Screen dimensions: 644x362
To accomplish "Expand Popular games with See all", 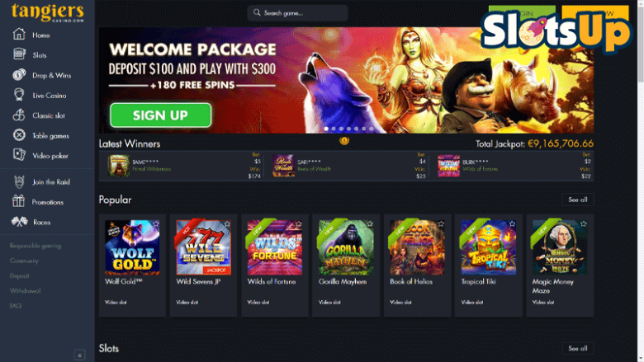I will click(x=577, y=200).
